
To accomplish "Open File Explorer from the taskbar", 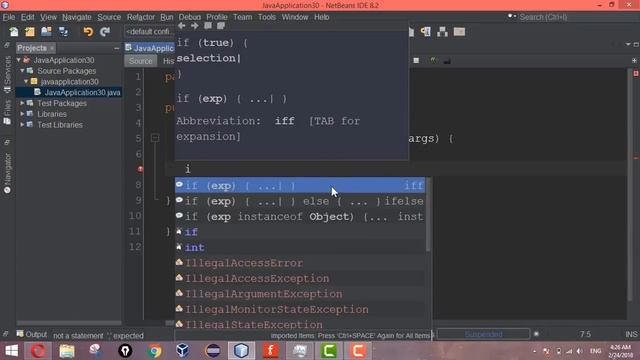I will click(x=67, y=351).
